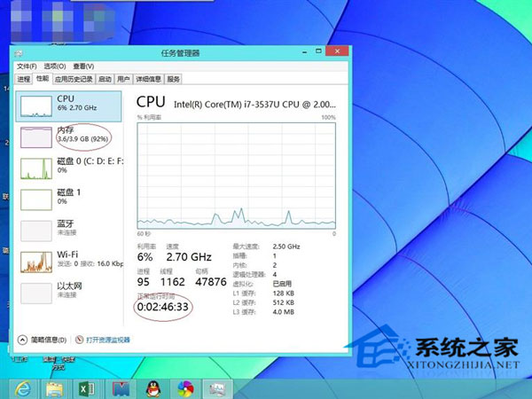This screenshot has width=532, height=399.
Task: Switch to the 服务 tab
Action: pos(174,79)
